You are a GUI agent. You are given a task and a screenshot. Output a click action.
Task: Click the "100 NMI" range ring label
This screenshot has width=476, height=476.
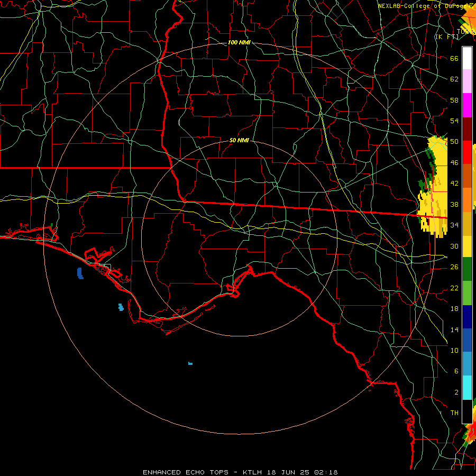(239, 42)
